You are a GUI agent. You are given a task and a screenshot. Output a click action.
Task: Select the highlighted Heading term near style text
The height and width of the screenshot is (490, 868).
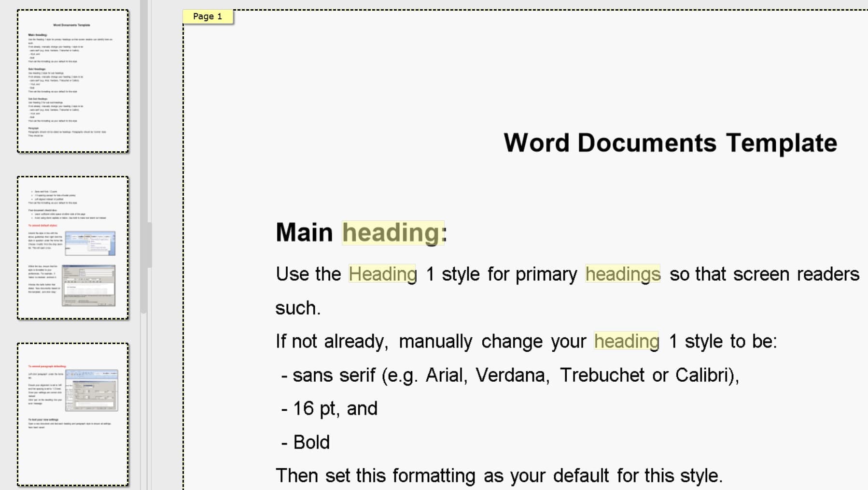[x=381, y=274]
